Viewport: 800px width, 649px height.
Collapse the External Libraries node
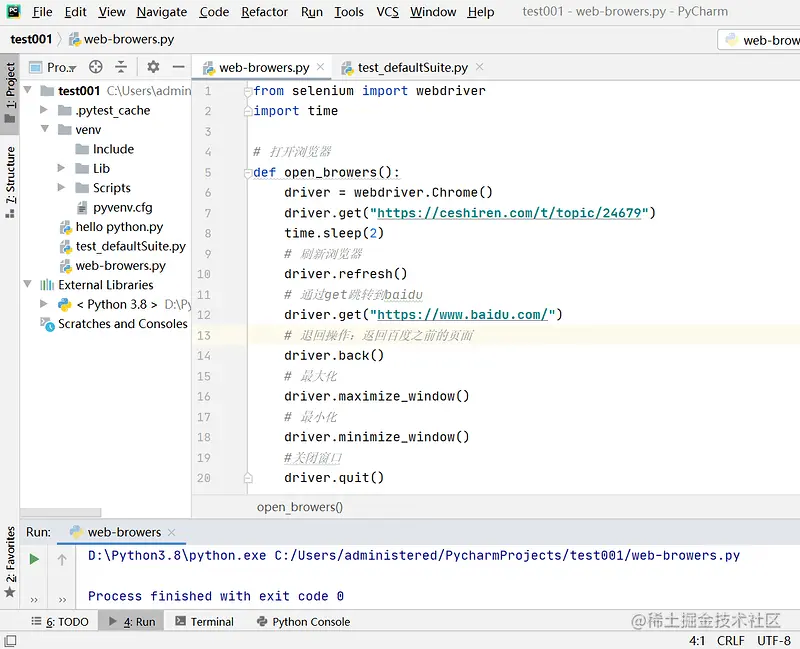[28, 284]
